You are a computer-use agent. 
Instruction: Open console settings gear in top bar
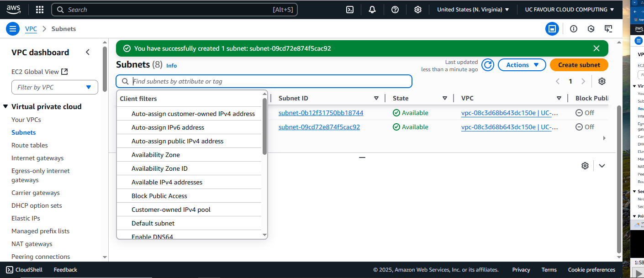click(x=418, y=10)
